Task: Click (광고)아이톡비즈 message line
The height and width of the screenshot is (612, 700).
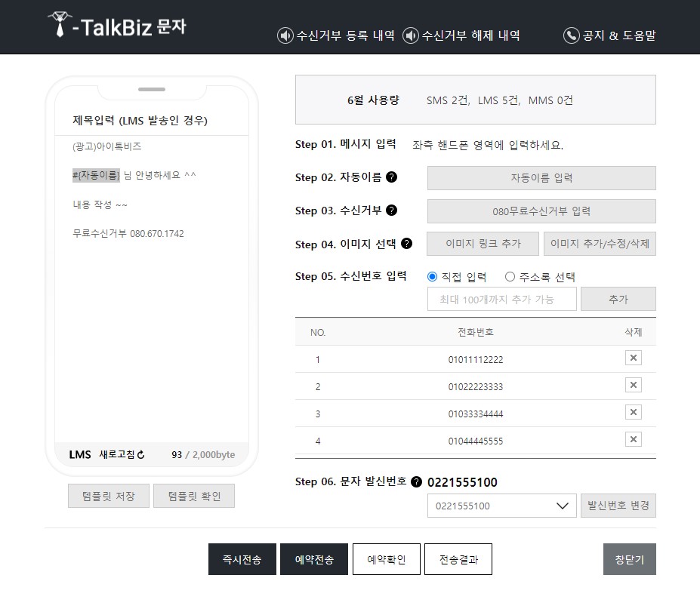Action: (106, 146)
